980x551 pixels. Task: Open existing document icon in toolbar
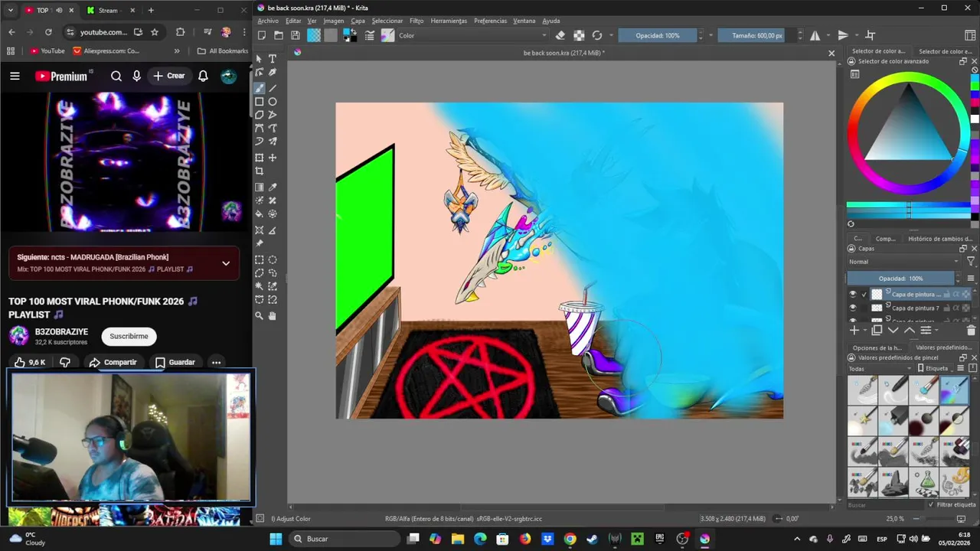(278, 35)
